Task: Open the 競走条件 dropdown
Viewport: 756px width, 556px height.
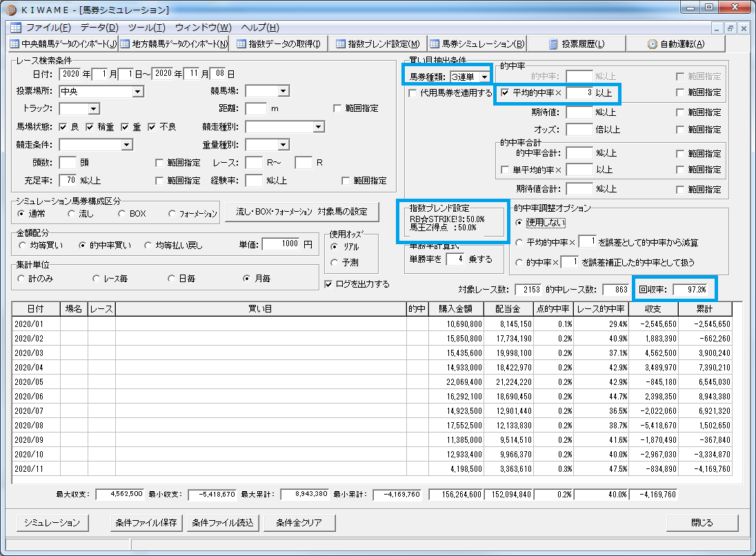Action: [x=127, y=145]
